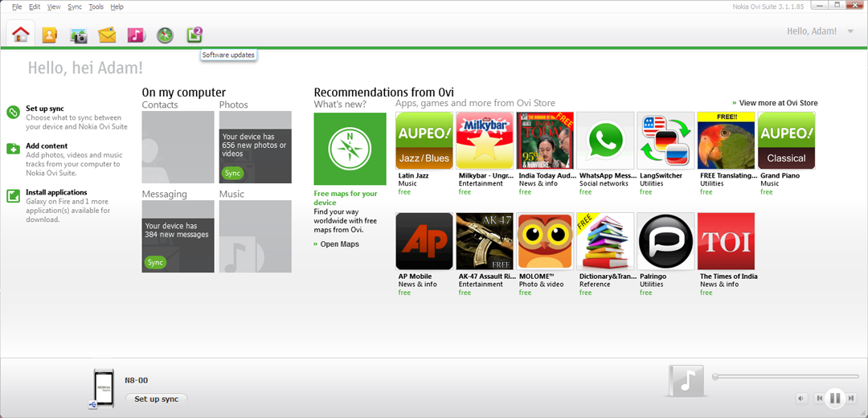Toggle the volume mute speaker button
Image resolution: width=868 pixels, height=418 pixels.
point(801,398)
